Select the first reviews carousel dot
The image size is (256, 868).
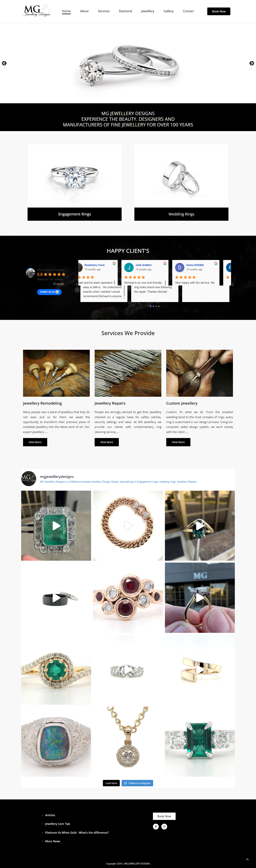click(150, 306)
